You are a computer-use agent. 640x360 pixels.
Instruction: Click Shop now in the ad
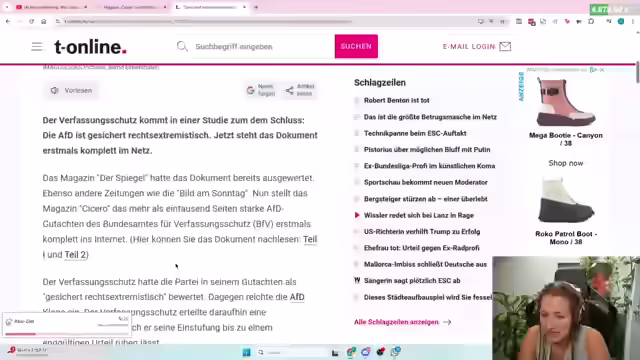click(566, 163)
